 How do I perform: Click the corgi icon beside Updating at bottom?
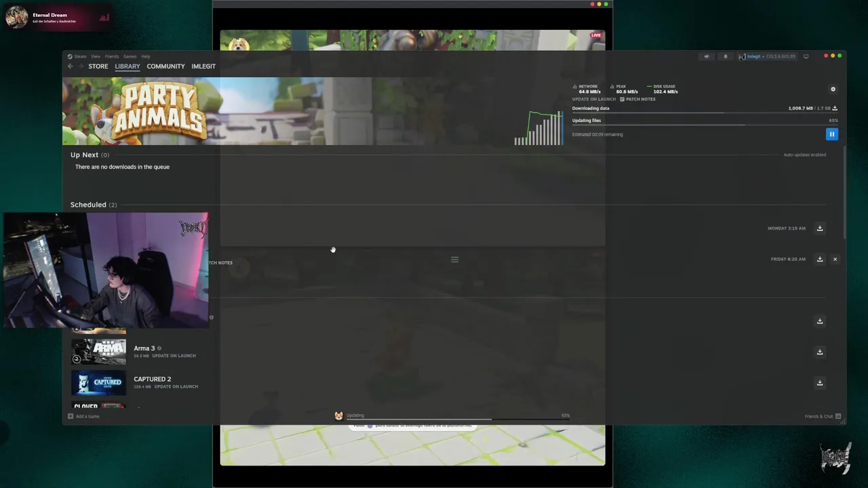338,415
